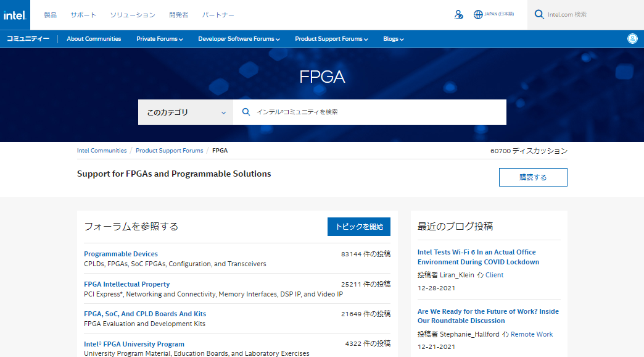
Task: Open the 開発者 menu
Action: click(x=179, y=15)
